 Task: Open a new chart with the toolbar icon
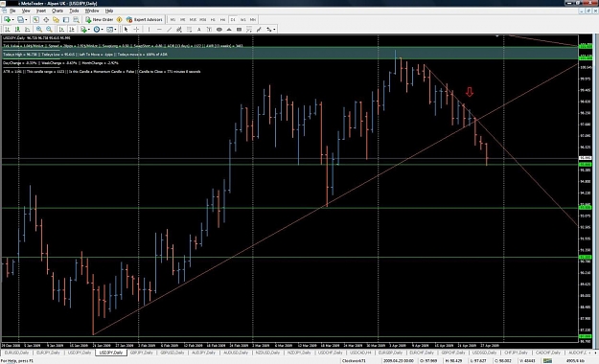pyautogui.click(x=7, y=19)
